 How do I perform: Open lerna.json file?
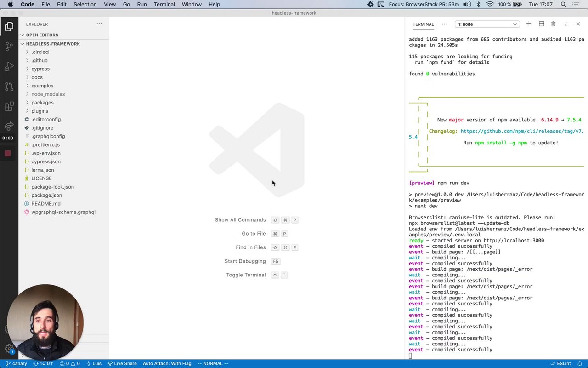pos(63,170)
